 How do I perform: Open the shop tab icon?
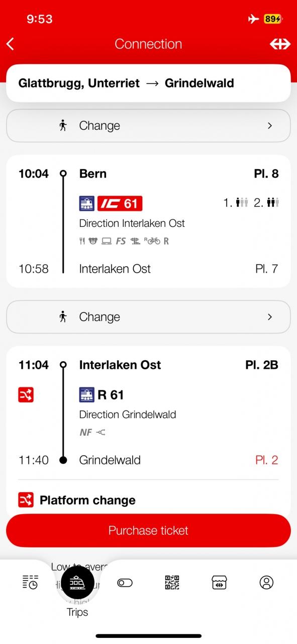219,583
